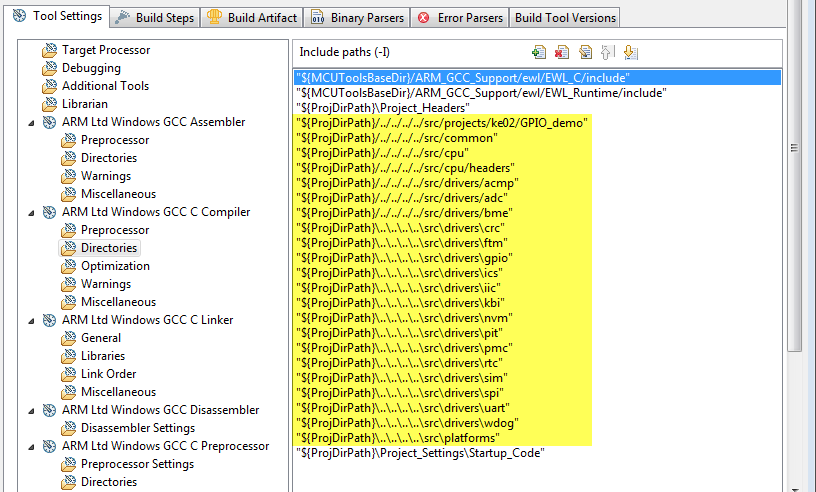
Task: Open C Linker Miscellaneous settings
Action: (118, 392)
